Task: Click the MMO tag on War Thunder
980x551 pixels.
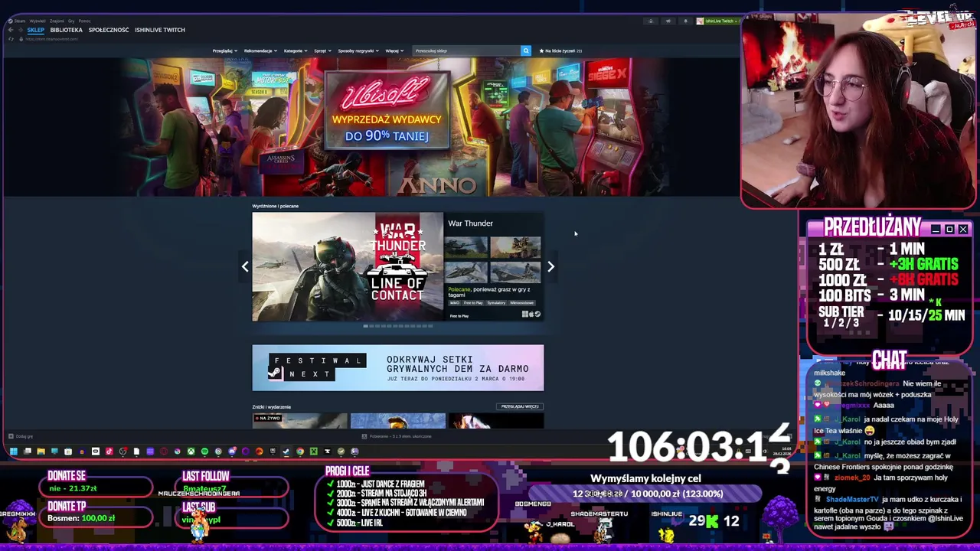Action: click(x=454, y=303)
